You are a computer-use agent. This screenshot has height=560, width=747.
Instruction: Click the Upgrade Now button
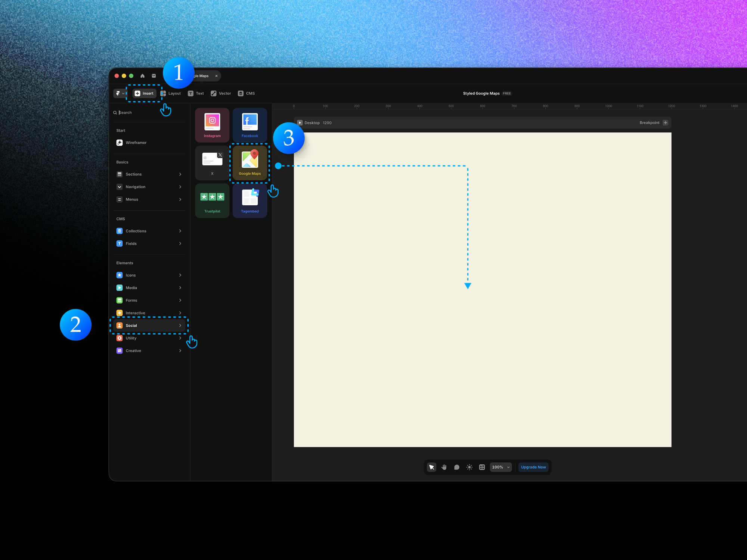tap(533, 467)
